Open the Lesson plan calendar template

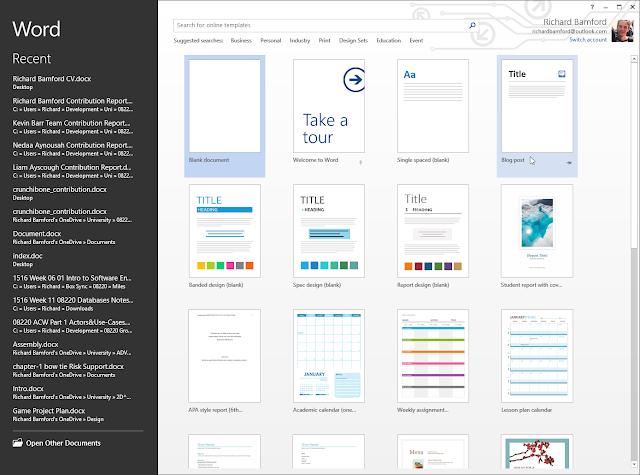(537, 356)
